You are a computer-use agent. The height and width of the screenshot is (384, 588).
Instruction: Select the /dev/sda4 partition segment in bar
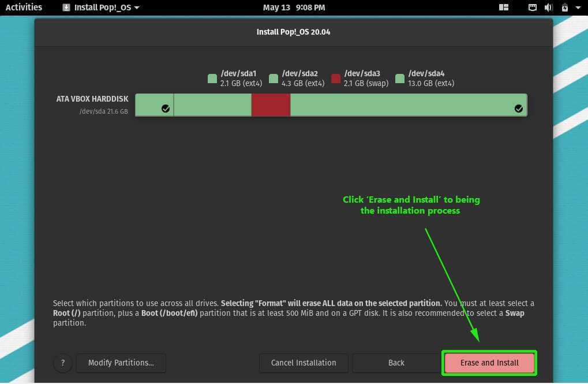coord(409,105)
